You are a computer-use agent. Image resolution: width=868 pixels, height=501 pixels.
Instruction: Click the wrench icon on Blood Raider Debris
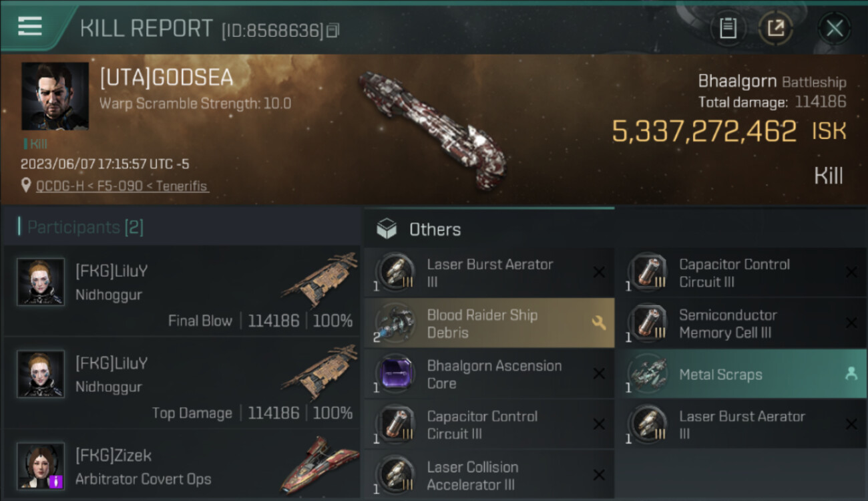click(598, 323)
